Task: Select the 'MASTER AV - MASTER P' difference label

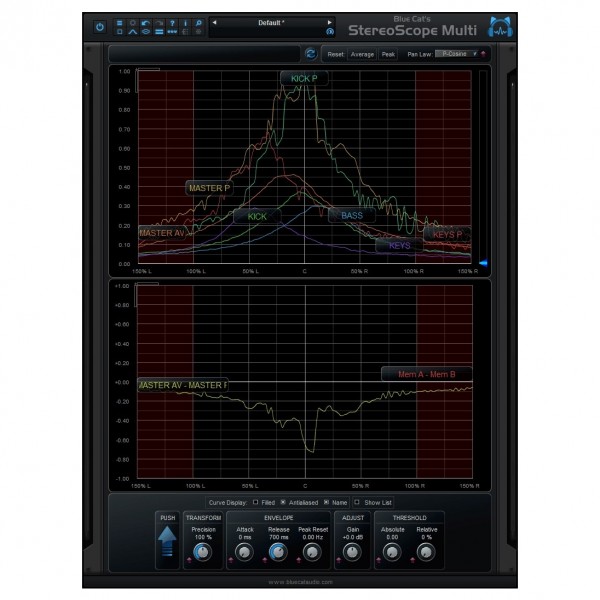Action: [183, 385]
